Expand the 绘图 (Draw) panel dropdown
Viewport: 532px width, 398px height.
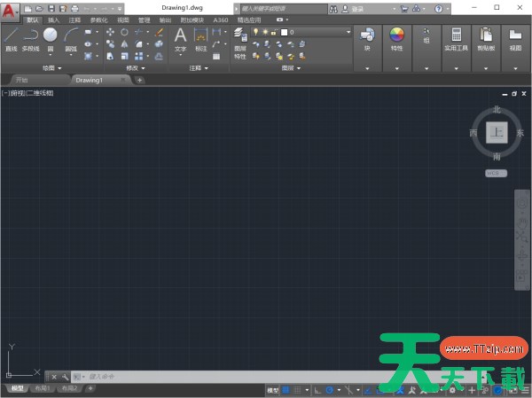click(51, 67)
